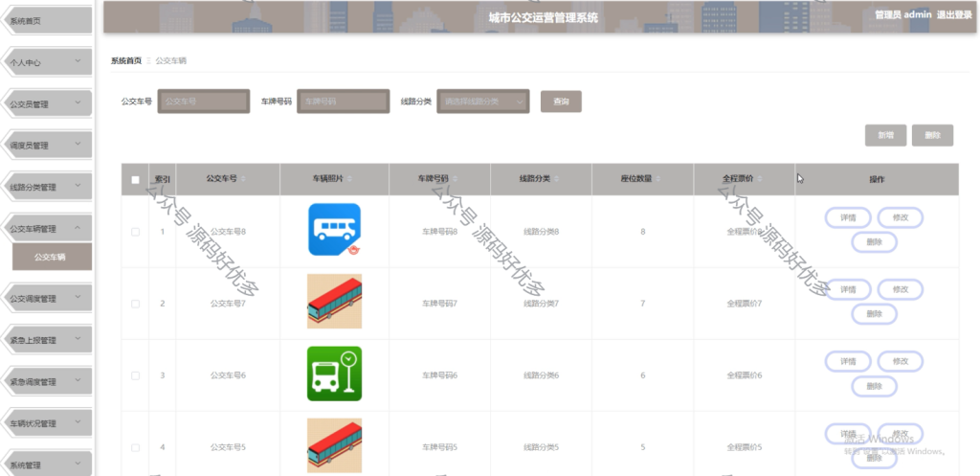Click the 删除 button next to 新增
Image resolution: width=980 pixels, height=476 pixels.
932,135
